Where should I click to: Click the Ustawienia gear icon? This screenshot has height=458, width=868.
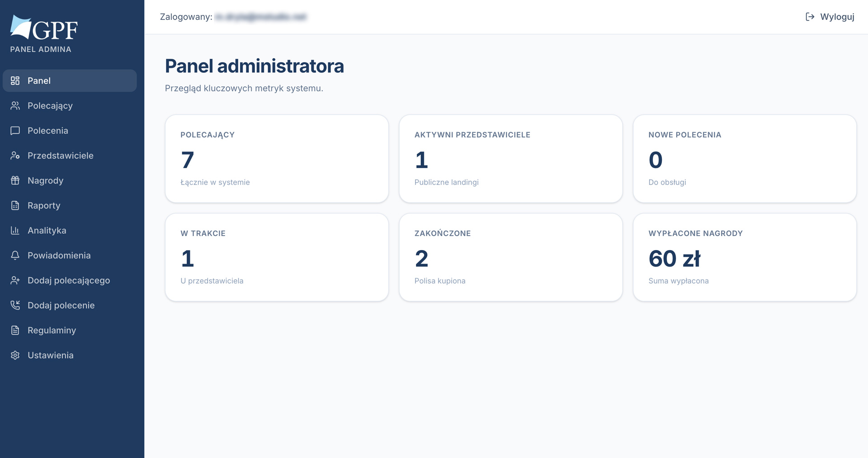(x=15, y=355)
